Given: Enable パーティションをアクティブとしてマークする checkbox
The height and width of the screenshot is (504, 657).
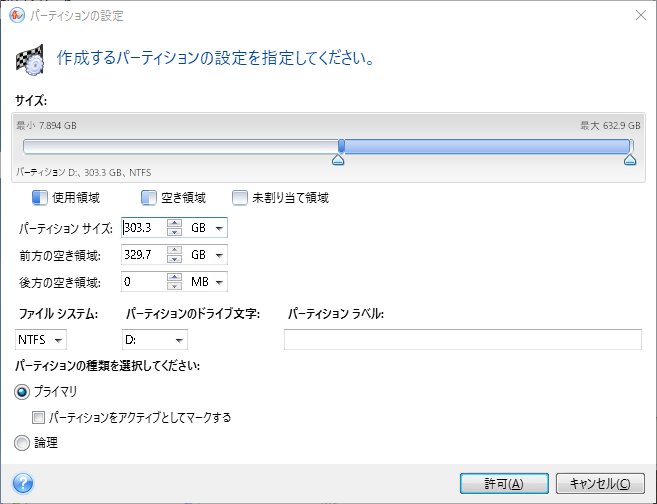Looking at the screenshot, I should pyautogui.click(x=38, y=417).
